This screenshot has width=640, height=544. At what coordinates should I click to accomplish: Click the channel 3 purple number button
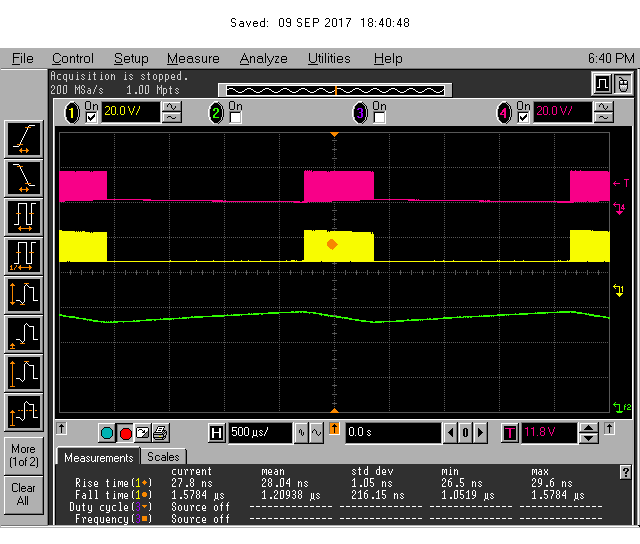[x=360, y=113]
